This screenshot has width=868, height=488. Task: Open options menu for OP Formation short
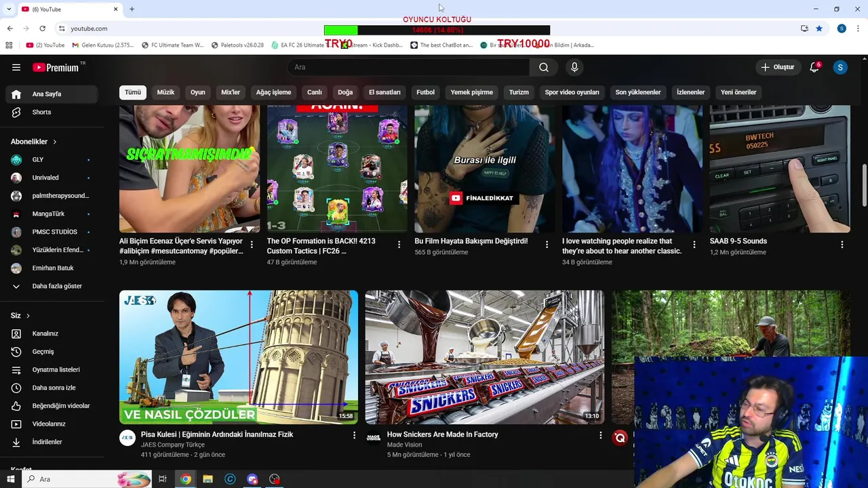click(x=399, y=245)
